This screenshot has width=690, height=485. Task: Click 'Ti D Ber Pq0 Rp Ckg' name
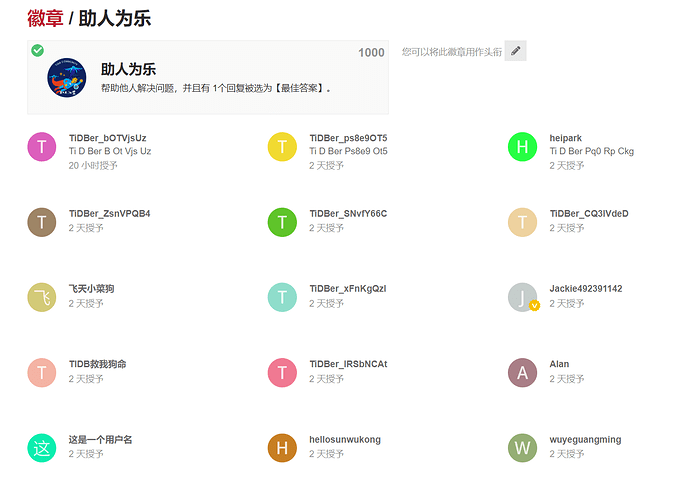tap(591, 151)
